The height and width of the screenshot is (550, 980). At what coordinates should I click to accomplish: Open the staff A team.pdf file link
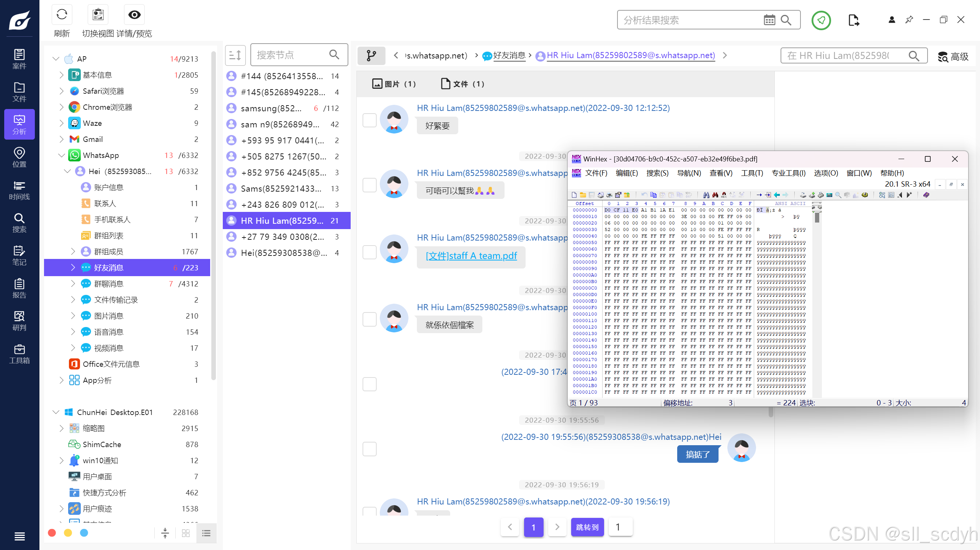tap(471, 255)
